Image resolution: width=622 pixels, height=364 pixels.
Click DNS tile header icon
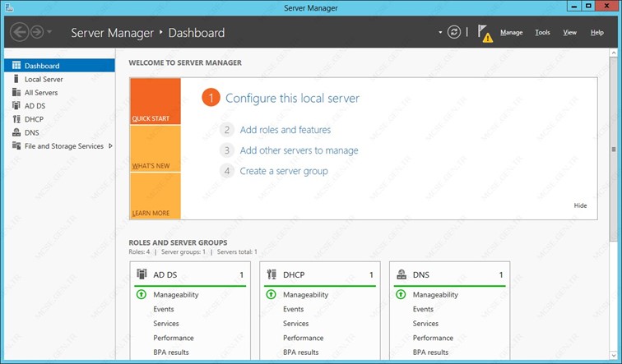pos(402,274)
